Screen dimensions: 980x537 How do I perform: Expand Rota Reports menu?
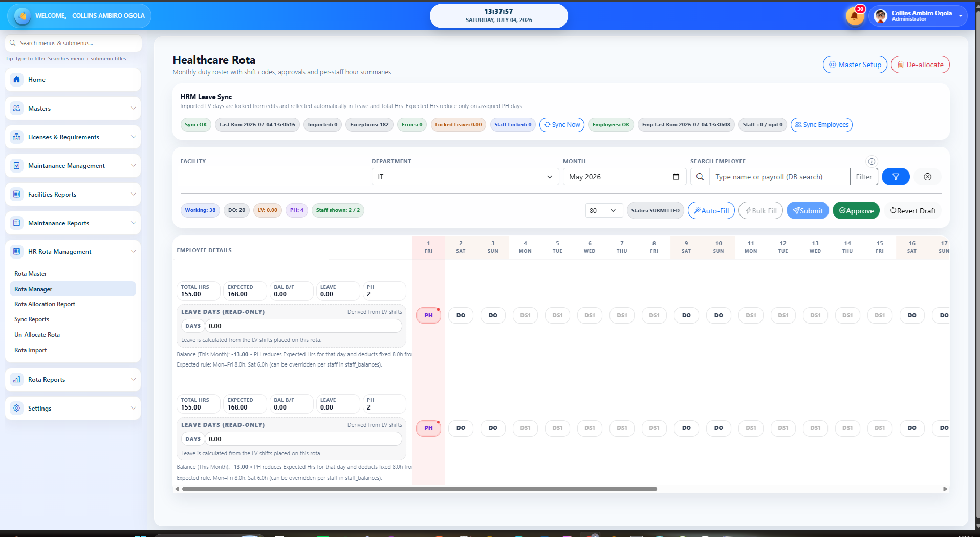pos(133,379)
